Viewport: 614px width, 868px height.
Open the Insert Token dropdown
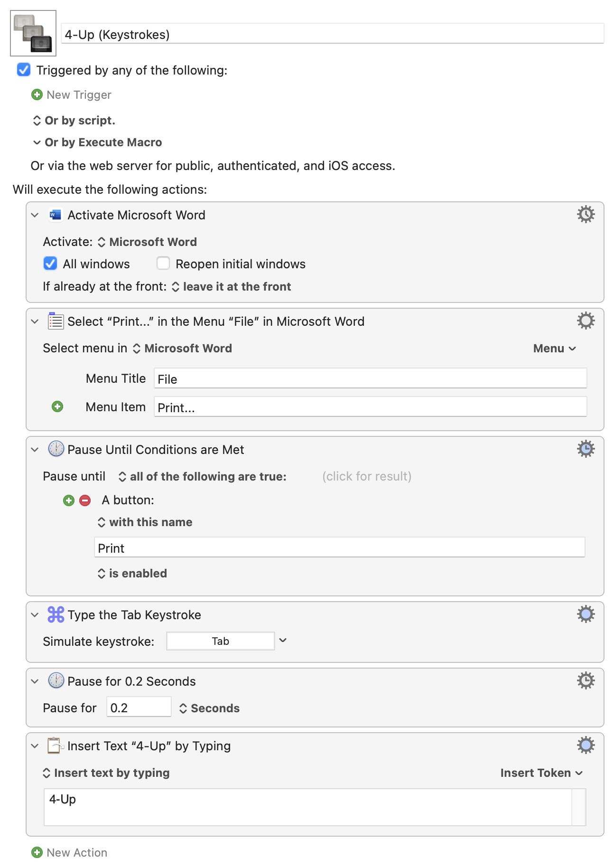[541, 773]
